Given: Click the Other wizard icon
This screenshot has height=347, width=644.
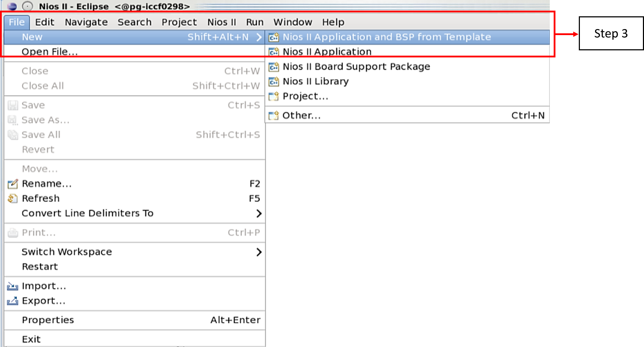Looking at the screenshot, I should (x=273, y=116).
